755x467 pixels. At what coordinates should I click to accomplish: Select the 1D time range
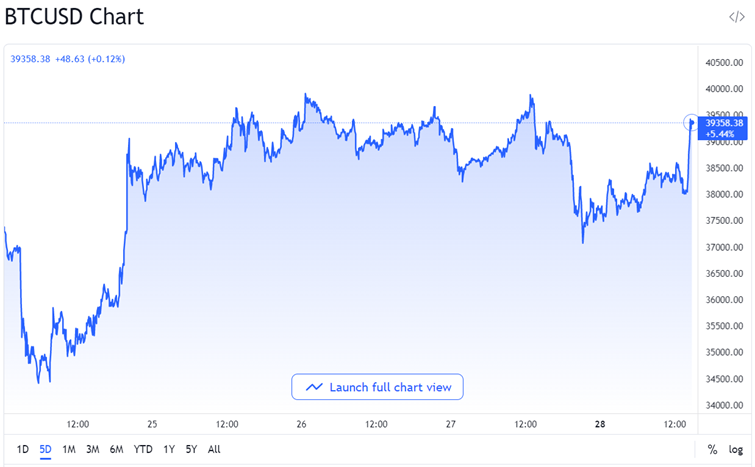[x=23, y=450]
